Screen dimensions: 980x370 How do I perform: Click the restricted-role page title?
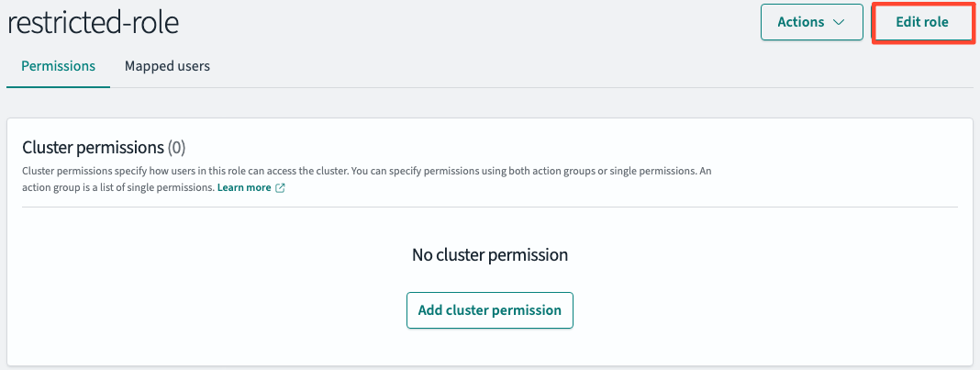pyautogui.click(x=93, y=23)
